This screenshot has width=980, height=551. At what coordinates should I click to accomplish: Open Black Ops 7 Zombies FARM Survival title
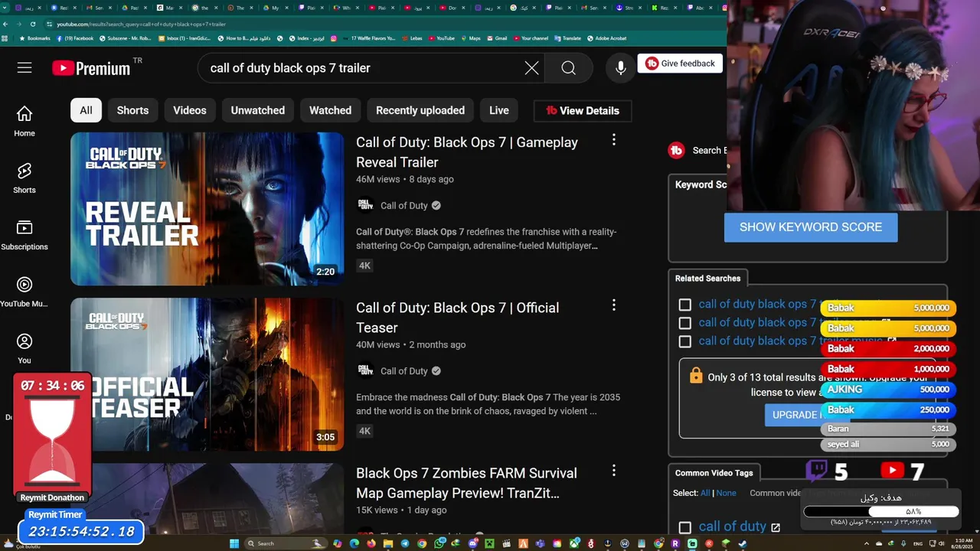click(x=466, y=483)
